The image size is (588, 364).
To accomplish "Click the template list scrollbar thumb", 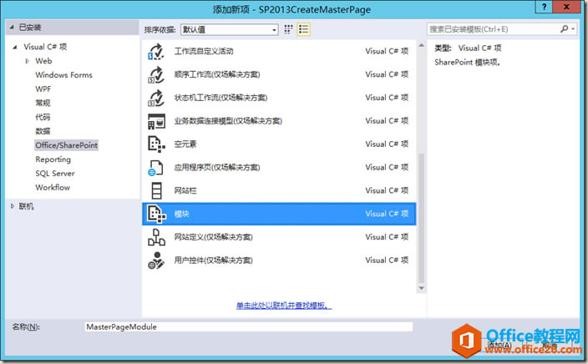I will pyautogui.click(x=421, y=218).
